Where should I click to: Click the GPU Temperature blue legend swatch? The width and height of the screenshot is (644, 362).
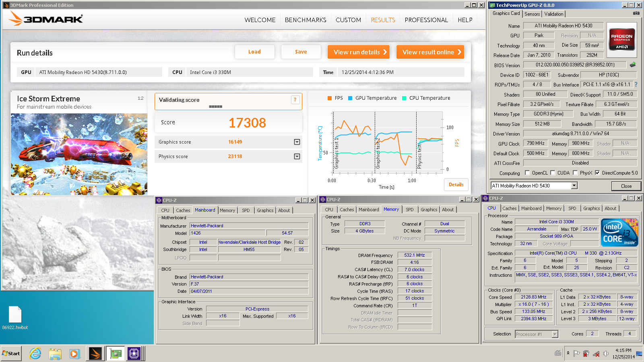click(350, 98)
